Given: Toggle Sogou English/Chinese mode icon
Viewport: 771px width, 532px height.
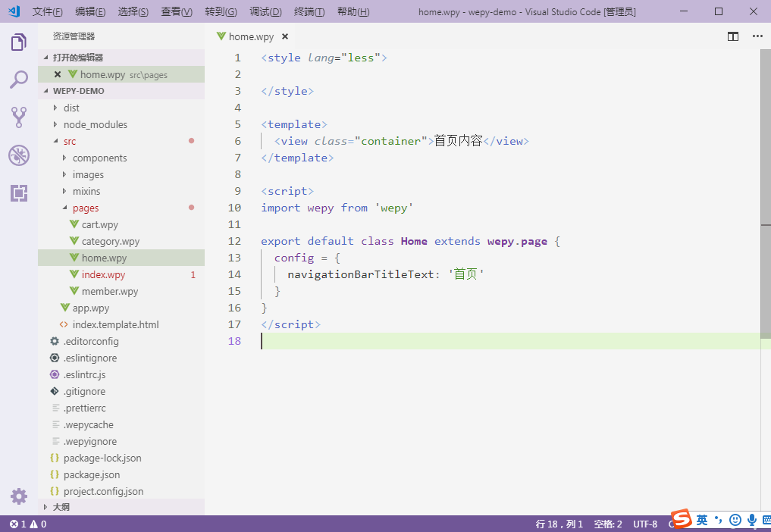Looking at the screenshot, I should pyautogui.click(x=702, y=520).
